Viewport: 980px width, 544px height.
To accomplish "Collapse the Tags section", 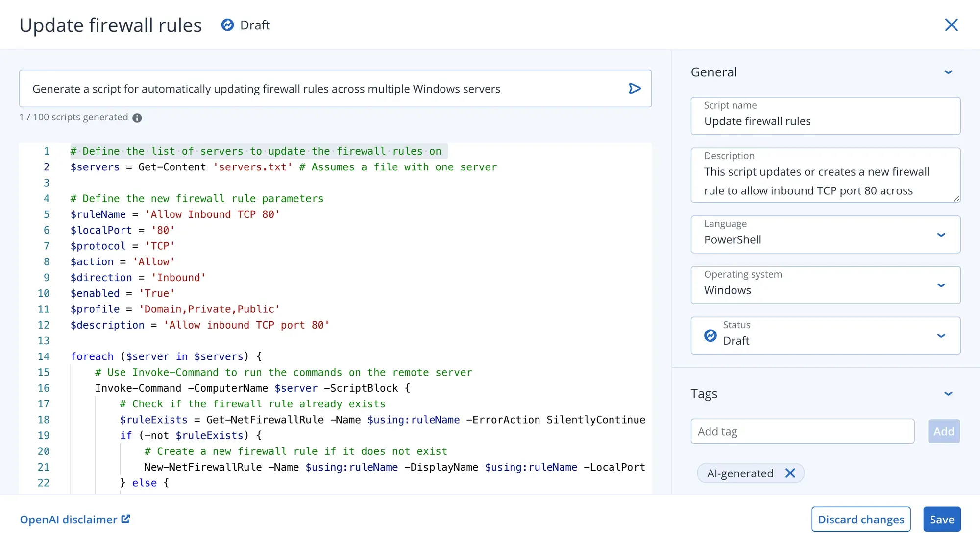I will coord(948,394).
